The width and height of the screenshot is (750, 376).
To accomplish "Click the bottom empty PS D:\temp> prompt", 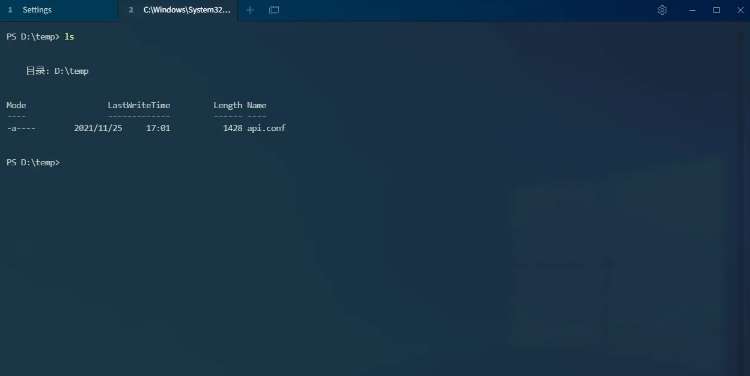I will click(33, 163).
